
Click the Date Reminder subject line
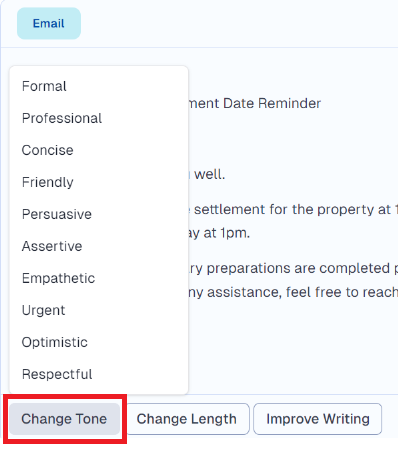click(254, 103)
